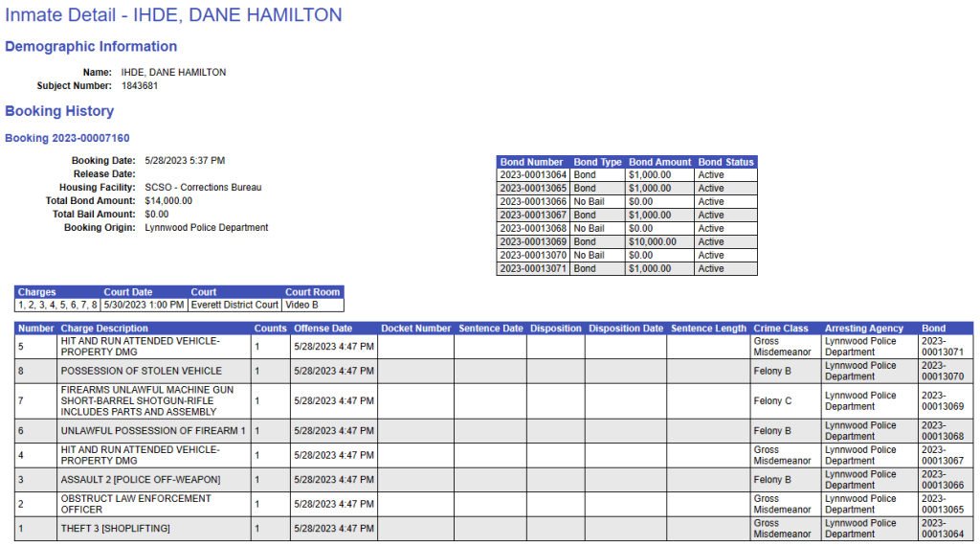Click the Docket Number column header
This screenshot has width=980, height=546.
click(415, 329)
